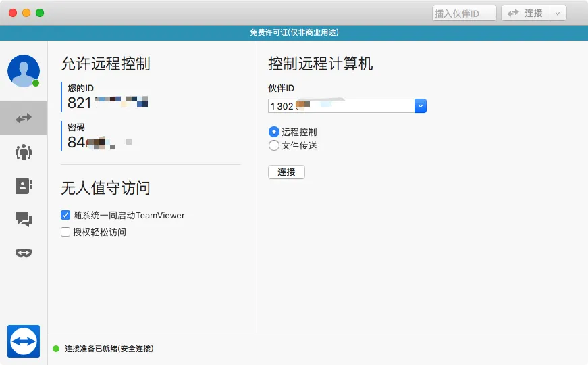Select the 远程控制 radio button
This screenshot has width=588, height=365.
274,132
